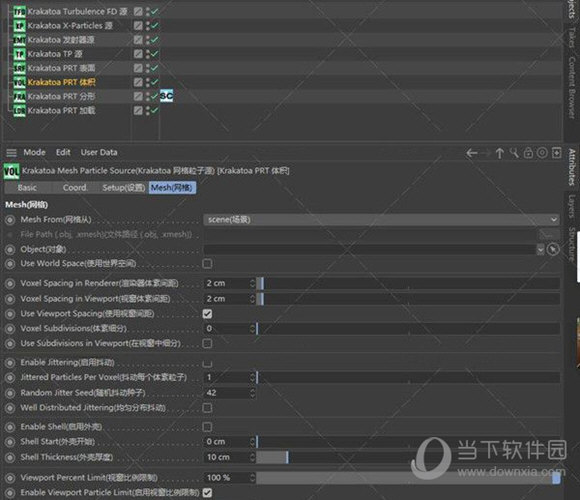Click Viewport Percent Limit stepper arrows
This screenshot has height=500, width=580.
pyautogui.click(x=252, y=478)
